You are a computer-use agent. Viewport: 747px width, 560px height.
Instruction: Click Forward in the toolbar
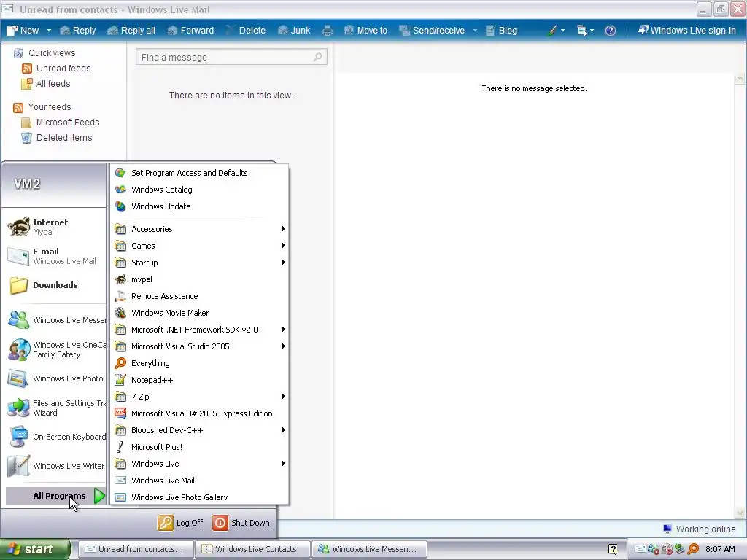(190, 31)
